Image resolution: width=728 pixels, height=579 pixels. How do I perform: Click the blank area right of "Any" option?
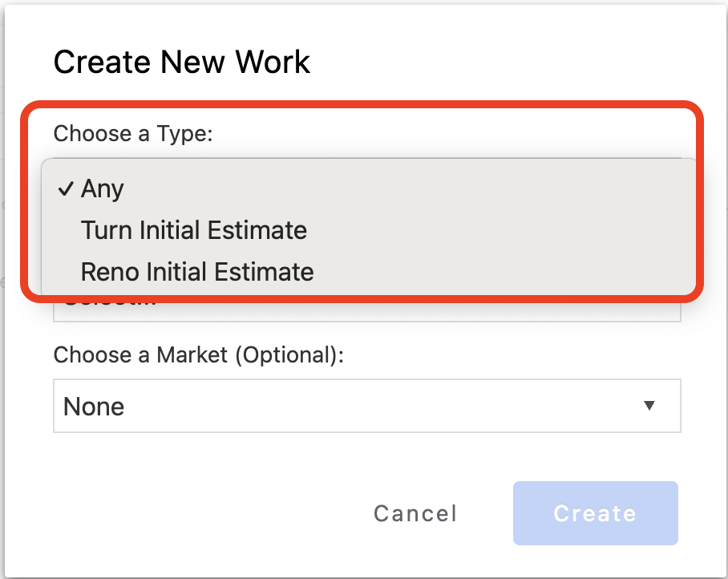[401, 189]
